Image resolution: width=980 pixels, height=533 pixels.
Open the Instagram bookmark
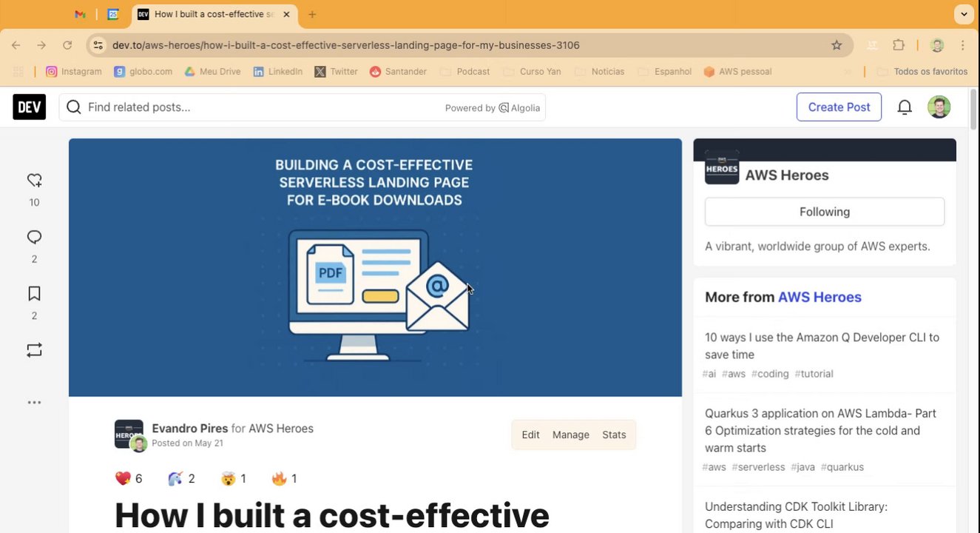click(x=74, y=72)
